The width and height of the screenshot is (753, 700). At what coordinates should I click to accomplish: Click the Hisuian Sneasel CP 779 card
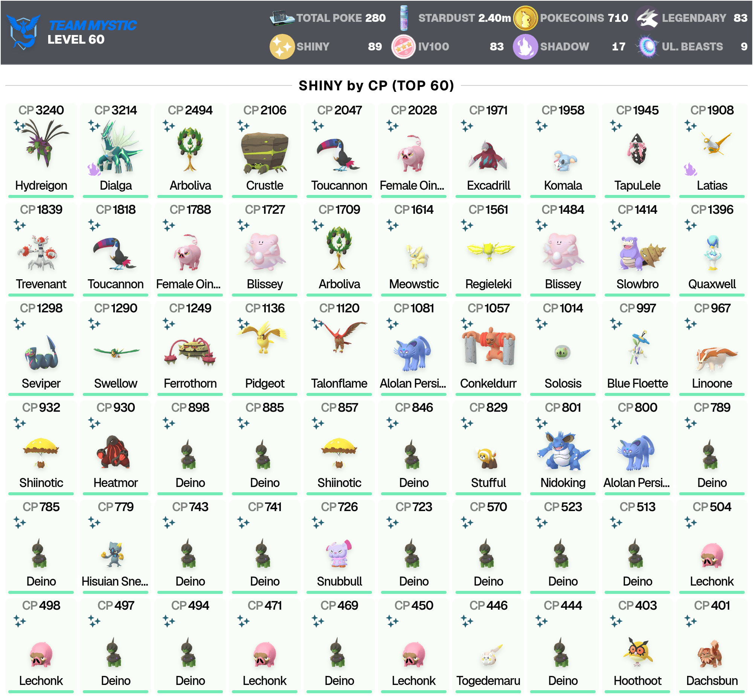[116, 546]
